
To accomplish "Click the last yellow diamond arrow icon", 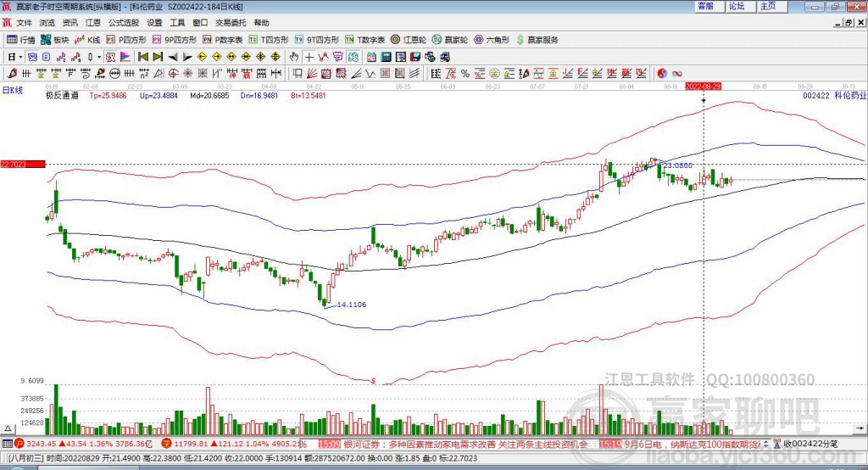I will click(x=275, y=57).
